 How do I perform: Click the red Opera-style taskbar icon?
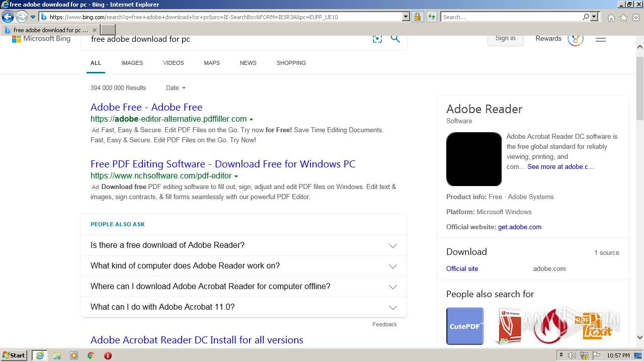pyautogui.click(x=108, y=355)
